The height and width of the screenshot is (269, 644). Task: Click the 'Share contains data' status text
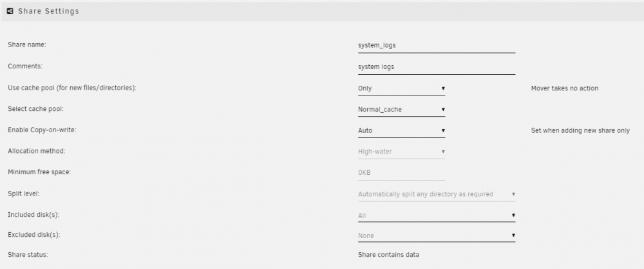pos(388,255)
